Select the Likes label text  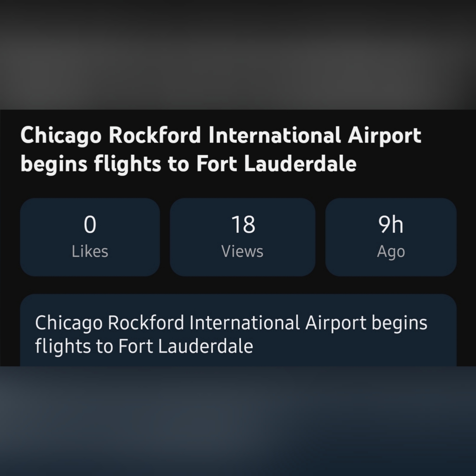90,252
